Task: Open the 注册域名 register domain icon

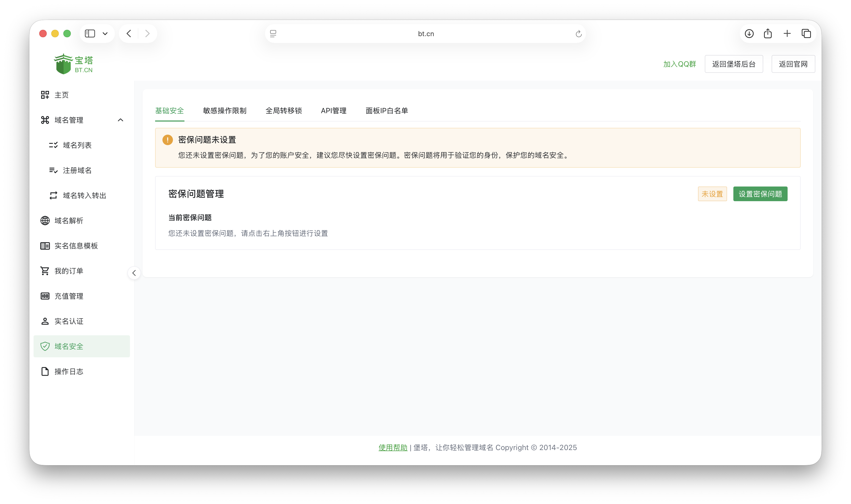Action: coord(53,170)
